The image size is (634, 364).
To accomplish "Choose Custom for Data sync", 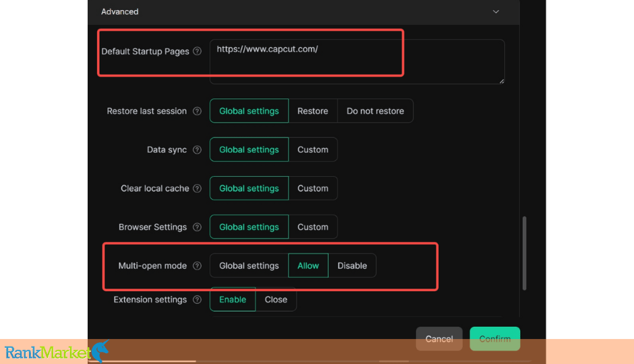I will (312, 150).
